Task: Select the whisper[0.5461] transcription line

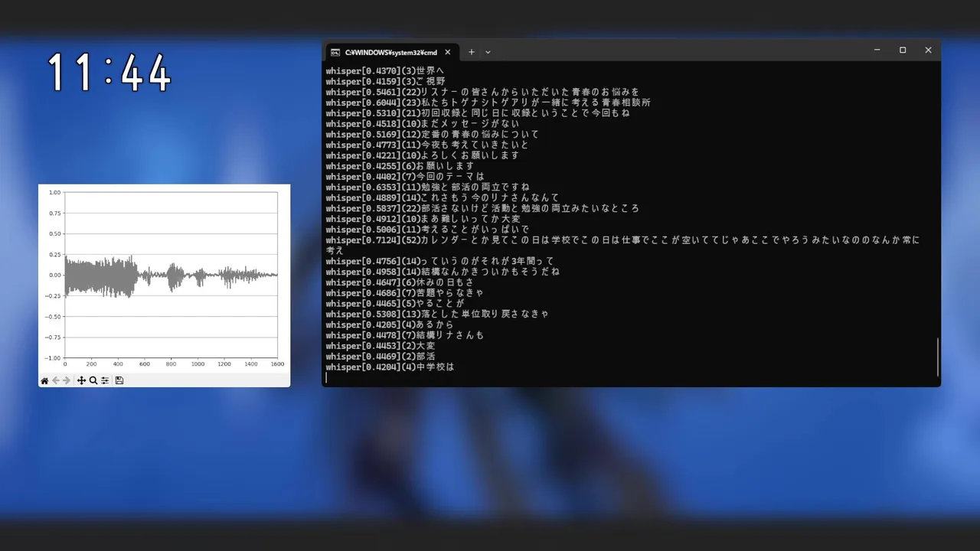Action: click(482, 92)
